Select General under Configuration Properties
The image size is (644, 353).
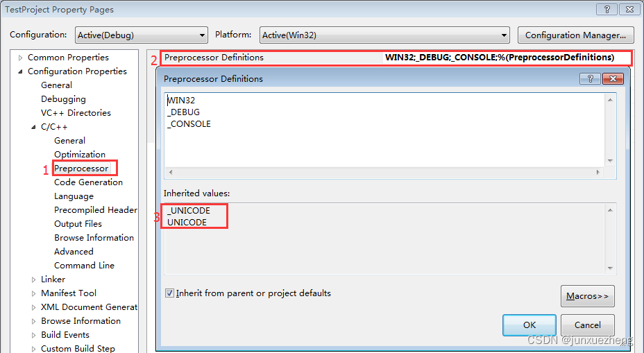coord(56,85)
